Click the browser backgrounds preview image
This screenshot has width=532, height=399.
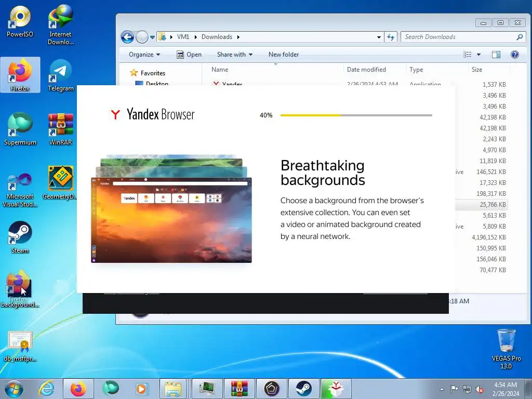click(x=171, y=209)
